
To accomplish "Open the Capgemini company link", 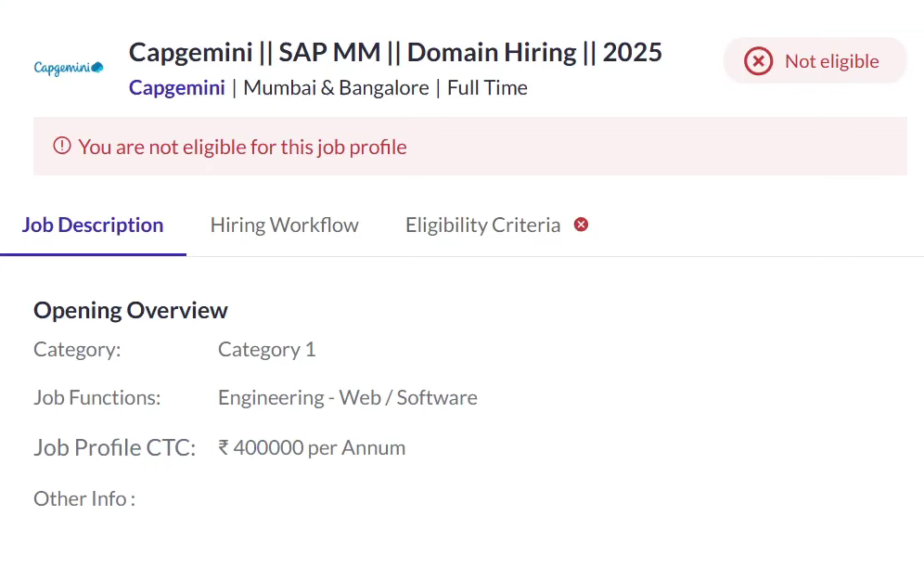I will click(x=177, y=88).
